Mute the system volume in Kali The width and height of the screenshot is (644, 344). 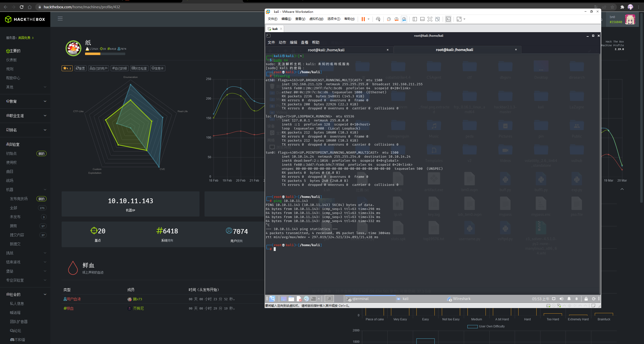point(561,299)
